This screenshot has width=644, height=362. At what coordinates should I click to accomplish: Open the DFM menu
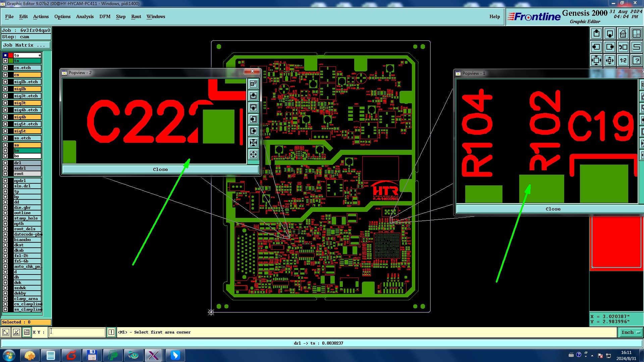(105, 16)
